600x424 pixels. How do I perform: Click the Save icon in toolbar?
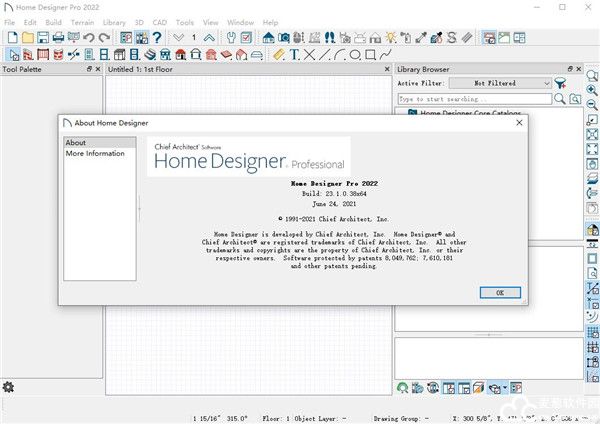42,37
